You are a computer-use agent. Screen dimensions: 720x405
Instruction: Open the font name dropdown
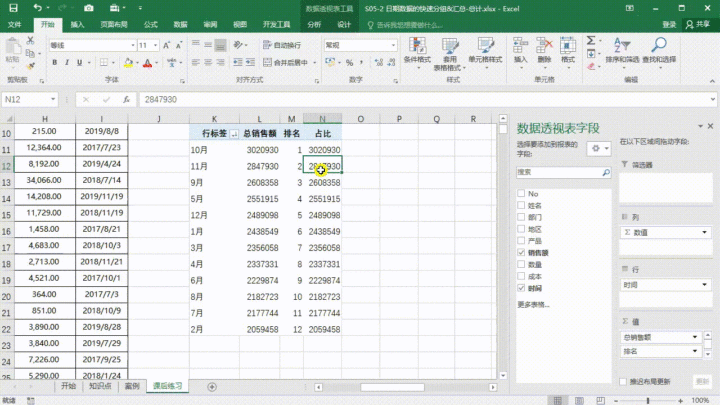pos(133,45)
